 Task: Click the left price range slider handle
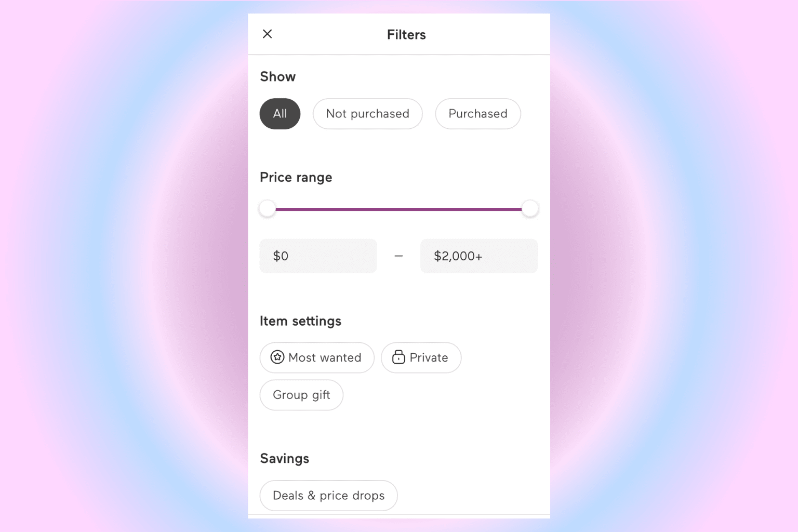click(x=267, y=208)
